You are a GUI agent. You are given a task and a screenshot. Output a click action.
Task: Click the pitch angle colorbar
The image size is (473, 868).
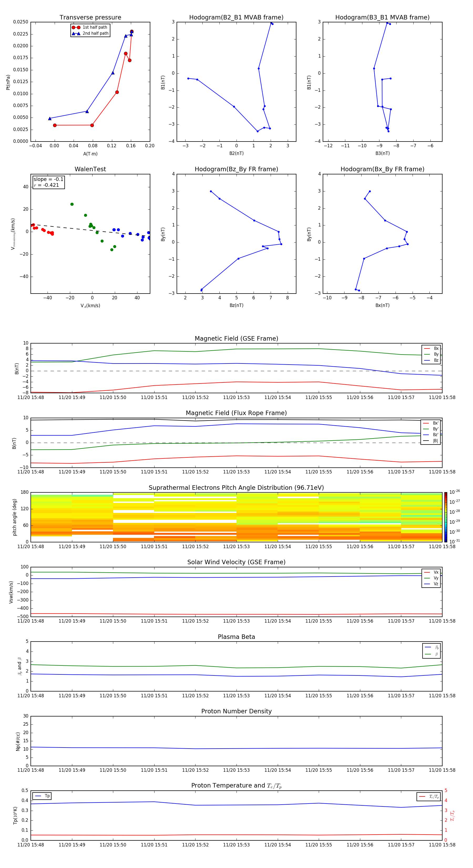(x=446, y=517)
